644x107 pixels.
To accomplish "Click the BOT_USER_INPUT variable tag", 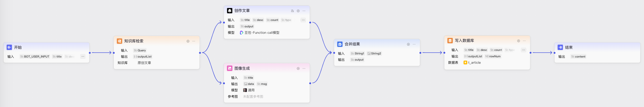I will pyautogui.click(x=35, y=57).
